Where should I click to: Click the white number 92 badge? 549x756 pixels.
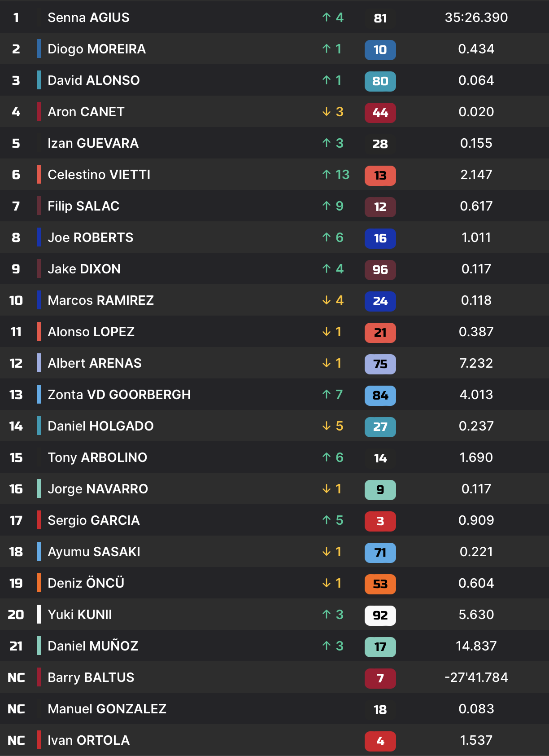click(380, 615)
